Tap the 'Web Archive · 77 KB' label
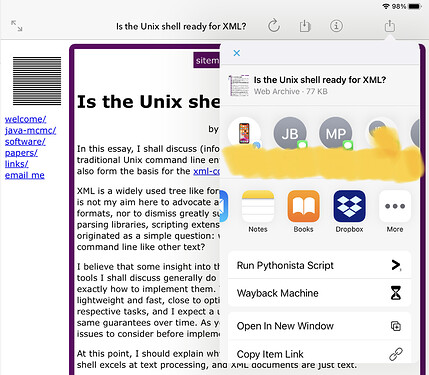 pos(291,91)
